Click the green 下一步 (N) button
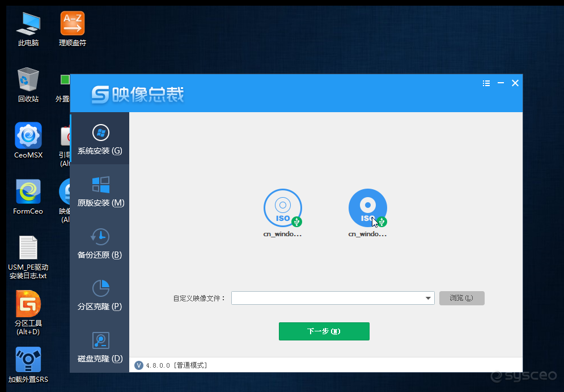The image size is (564, 392). point(324,331)
